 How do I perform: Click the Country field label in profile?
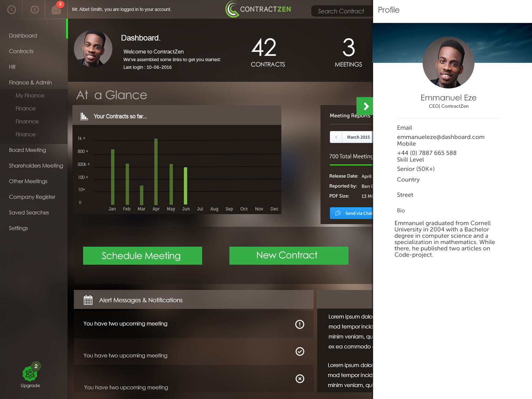pos(408,179)
